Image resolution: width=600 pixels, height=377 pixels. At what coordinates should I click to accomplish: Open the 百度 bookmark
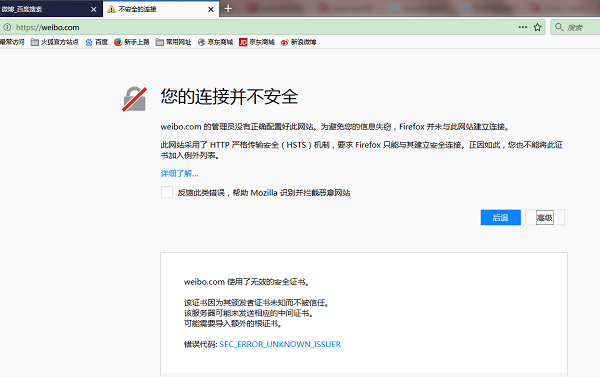[96, 42]
